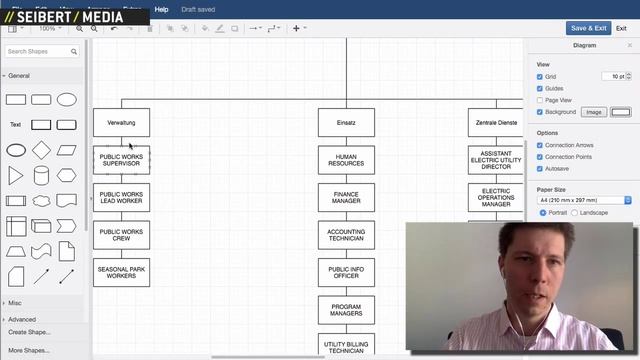Open the Help menu

[x=161, y=9]
